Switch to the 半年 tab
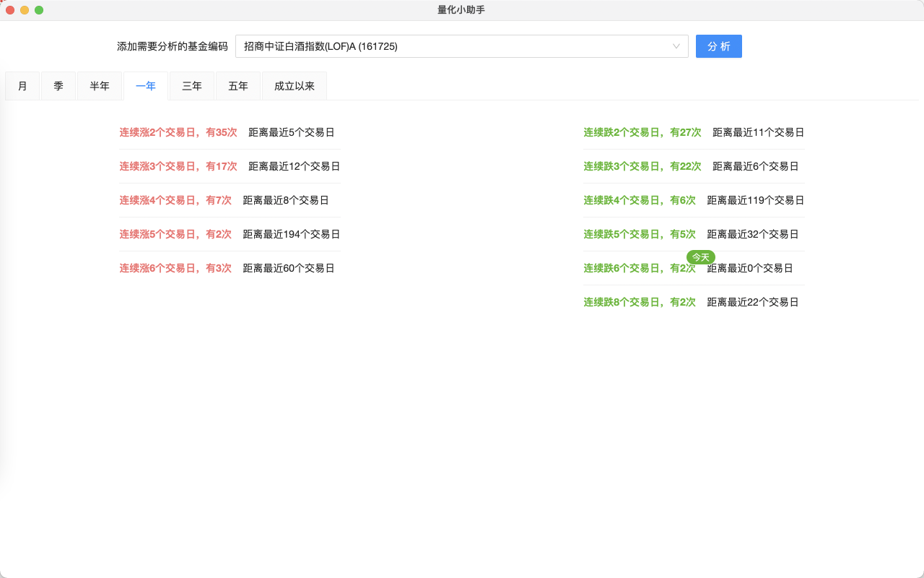The image size is (924, 578). (100, 86)
